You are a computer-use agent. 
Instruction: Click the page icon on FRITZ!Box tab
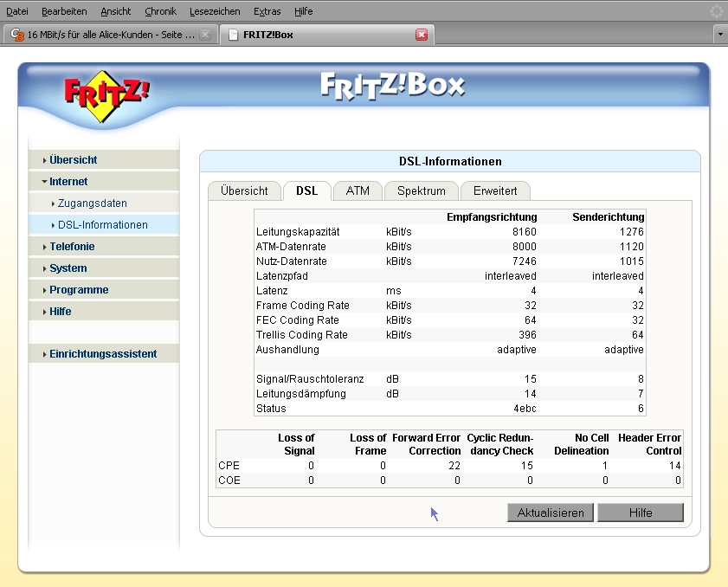click(233, 35)
